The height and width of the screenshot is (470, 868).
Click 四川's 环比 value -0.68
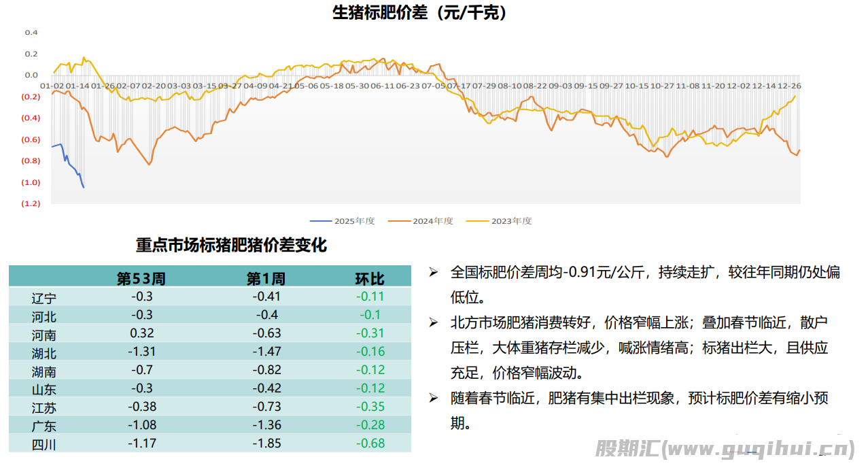click(370, 443)
